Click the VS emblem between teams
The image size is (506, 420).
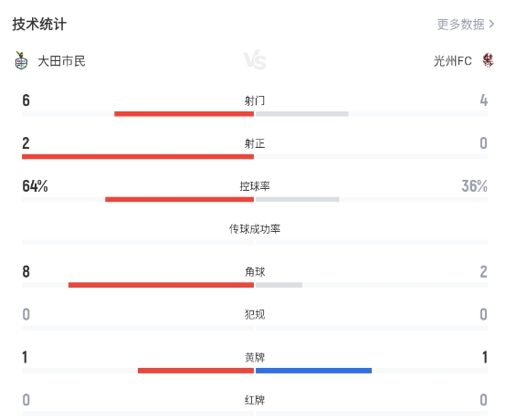(255, 60)
